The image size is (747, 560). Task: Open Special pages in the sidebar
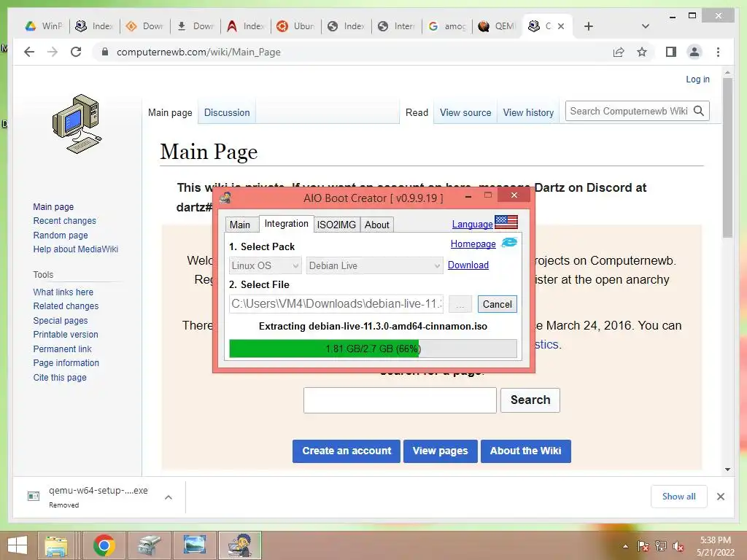point(61,321)
